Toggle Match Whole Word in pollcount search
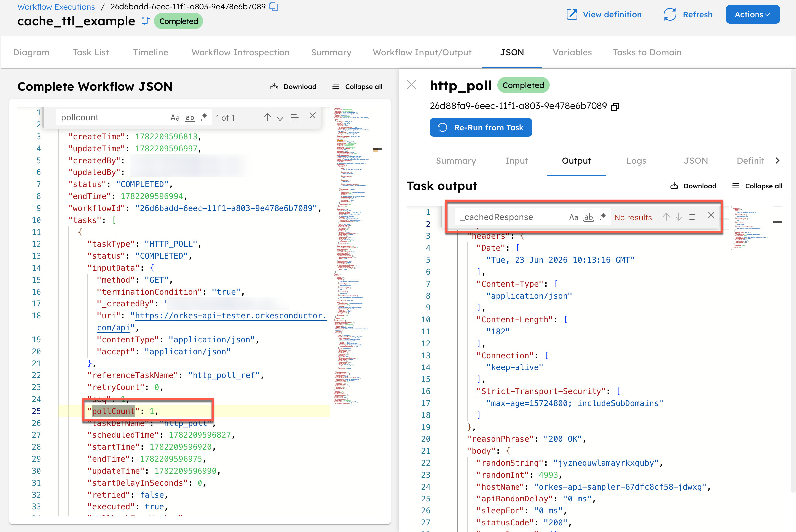The width and height of the screenshot is (796, 532). tap(190, 117)
